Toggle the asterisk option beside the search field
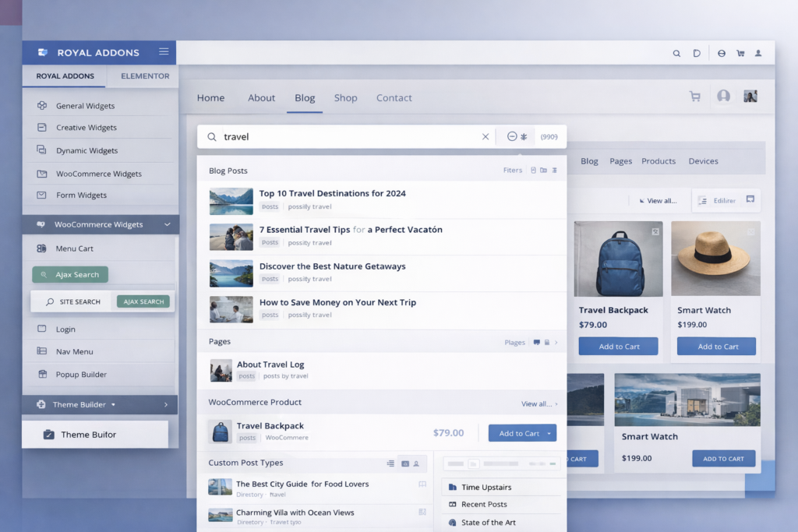This screenshot has height=532, width=798. click(x=524, y=136)
